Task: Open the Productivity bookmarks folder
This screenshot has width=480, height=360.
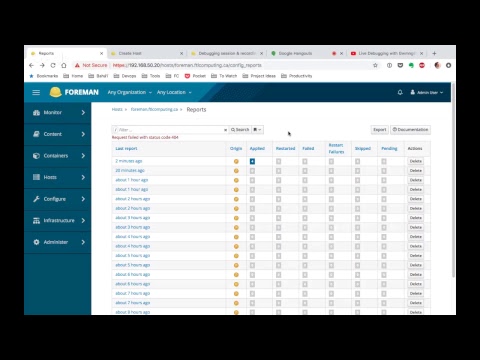Action: coord(297,76)
